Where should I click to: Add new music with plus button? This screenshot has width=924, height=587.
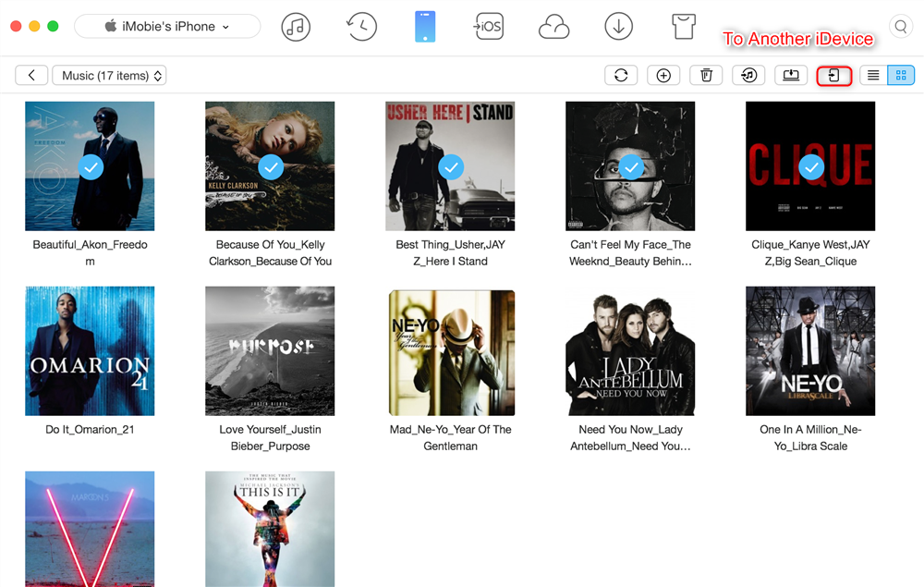pos(663,76)
